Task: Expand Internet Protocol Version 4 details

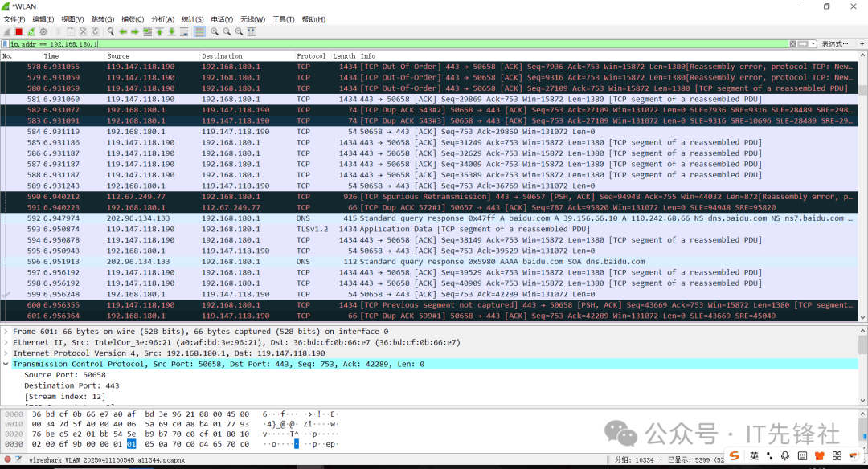Action: coord(6,353)
